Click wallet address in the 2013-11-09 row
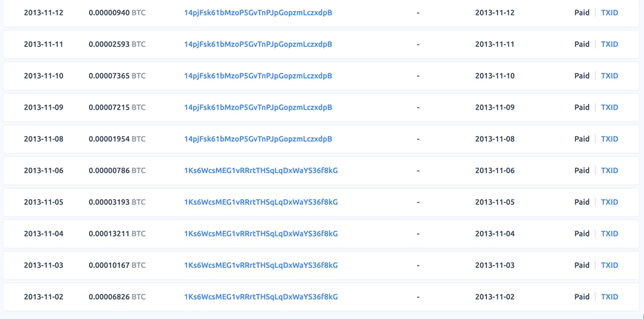This screenshot has height=319, width=644. click(258, 107)
